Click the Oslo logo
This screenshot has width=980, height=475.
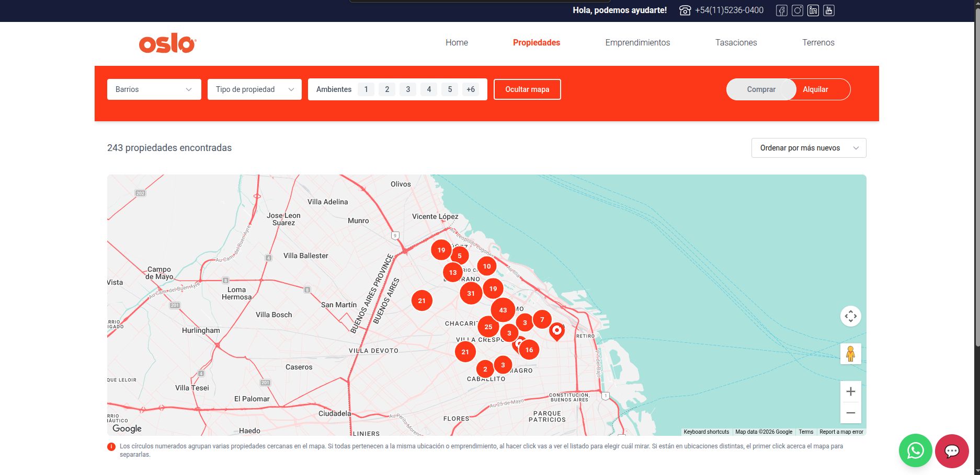pyautogui.click(x=167, y=43)
